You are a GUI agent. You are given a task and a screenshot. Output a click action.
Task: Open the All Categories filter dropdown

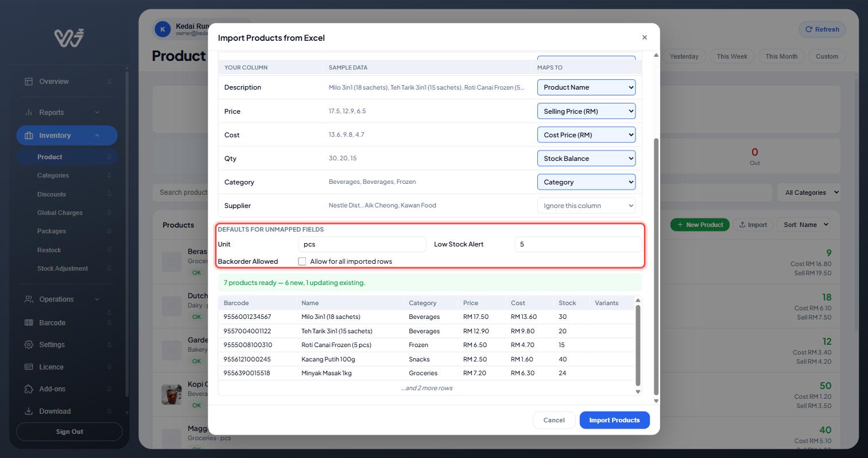click(809, 193)
